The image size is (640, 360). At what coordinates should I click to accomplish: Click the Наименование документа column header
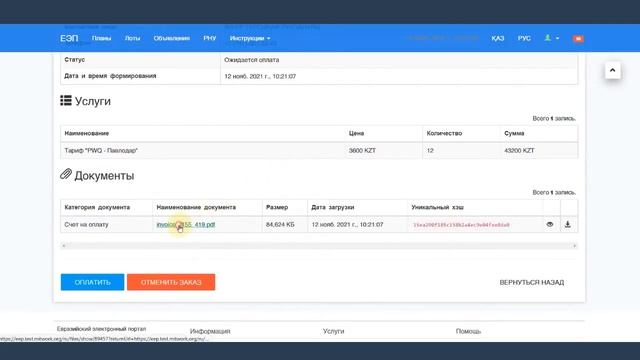coord(196,207)
